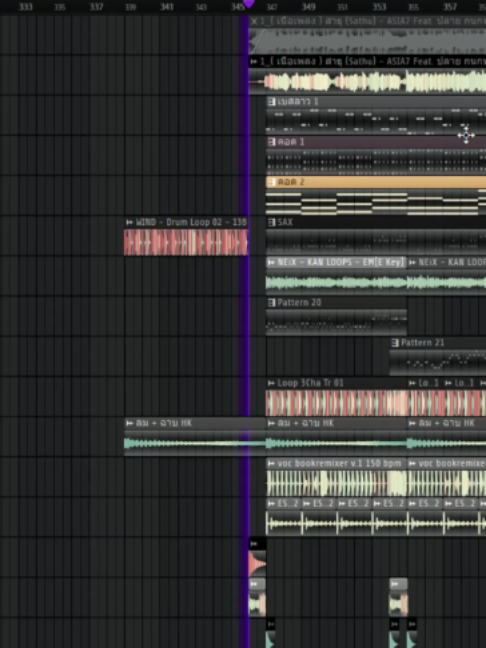
Task: Click pattern icon on Pattern 21 clip
Action: click(x=395, y=343)
